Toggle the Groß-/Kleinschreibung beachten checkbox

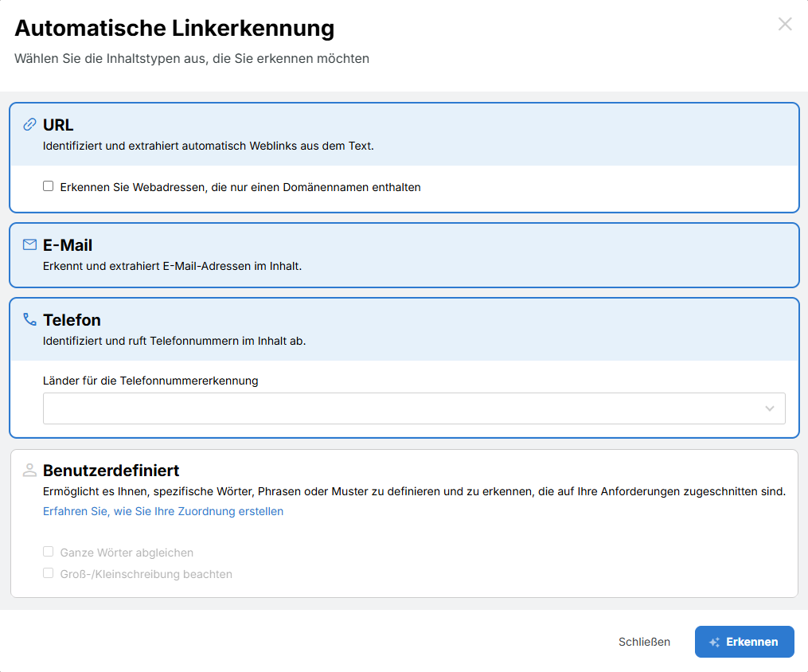48,573
